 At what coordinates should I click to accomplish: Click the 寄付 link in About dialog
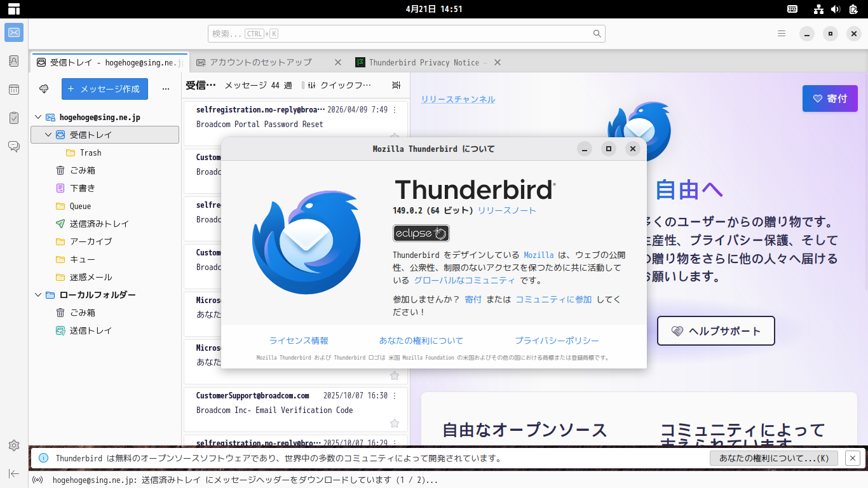pyautogui.click(x=473, y=299)
